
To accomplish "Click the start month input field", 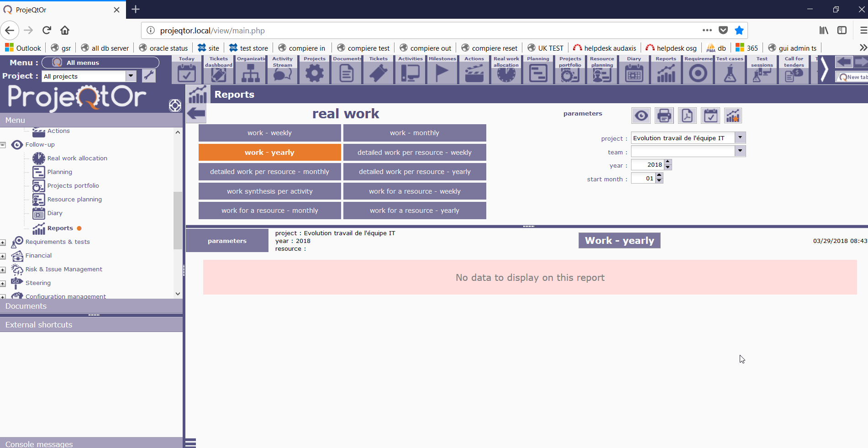I will 643,179.
